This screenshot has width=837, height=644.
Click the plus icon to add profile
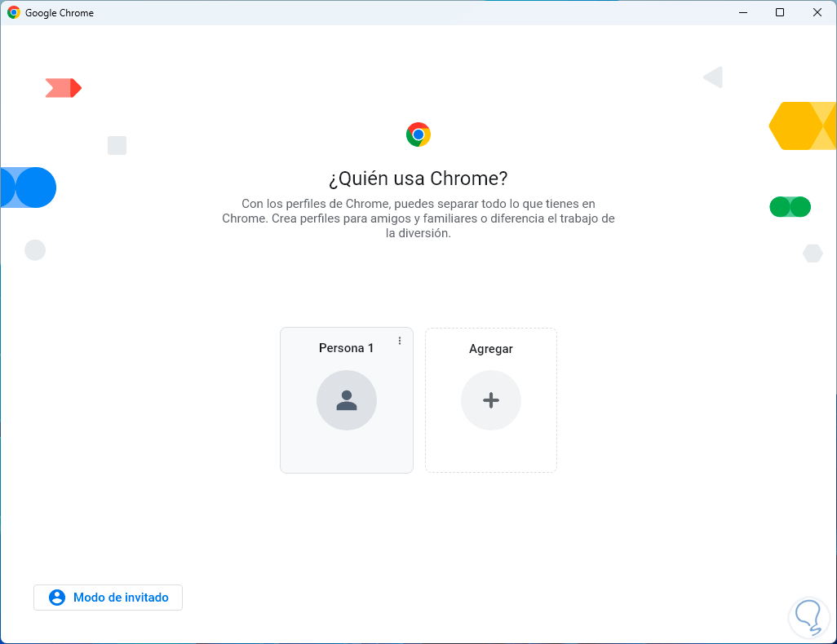(x=491, y=400)
